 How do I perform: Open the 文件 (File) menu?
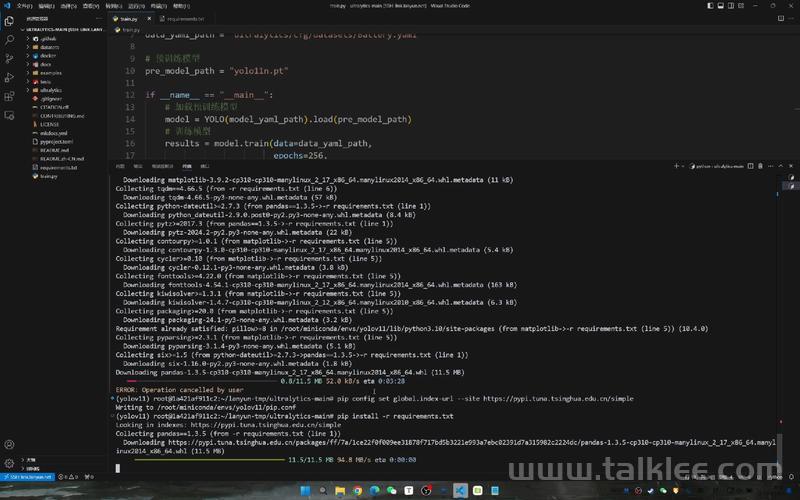[24, 6]
